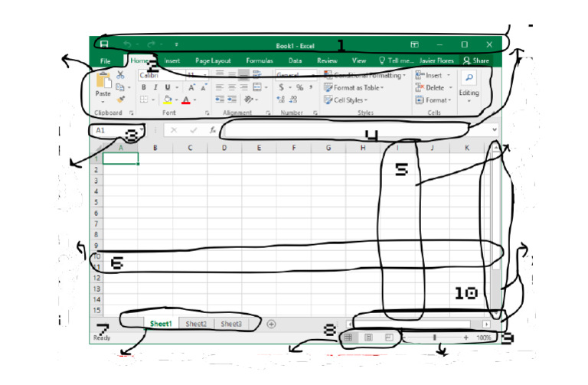
Task: Click the Redo arrow icon
Action: pos(152,44)
